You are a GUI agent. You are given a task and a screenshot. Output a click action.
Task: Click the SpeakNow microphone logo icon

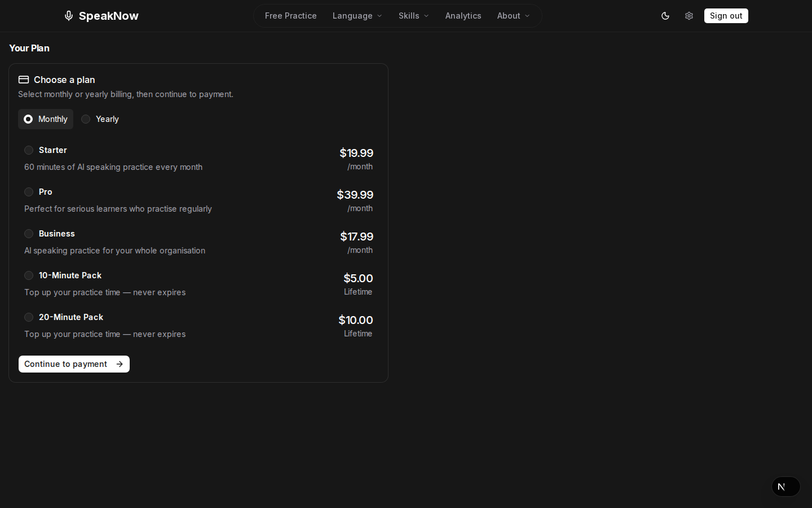point(69,16)
